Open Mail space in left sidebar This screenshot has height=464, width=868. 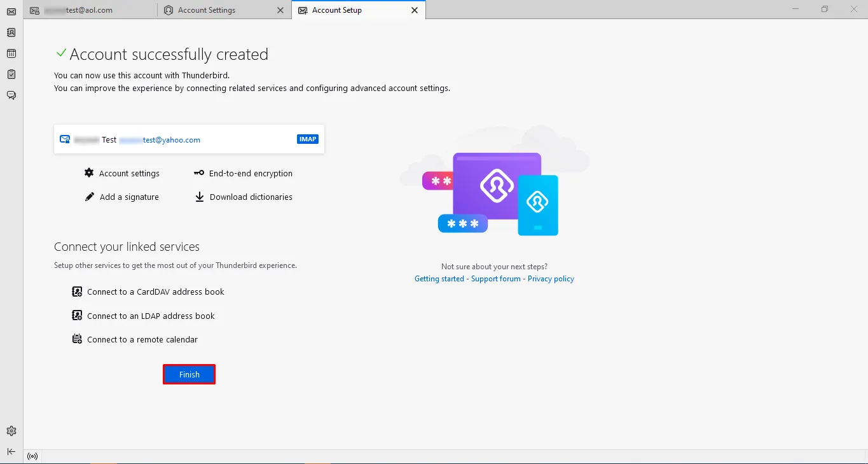[x=11, y=11]
